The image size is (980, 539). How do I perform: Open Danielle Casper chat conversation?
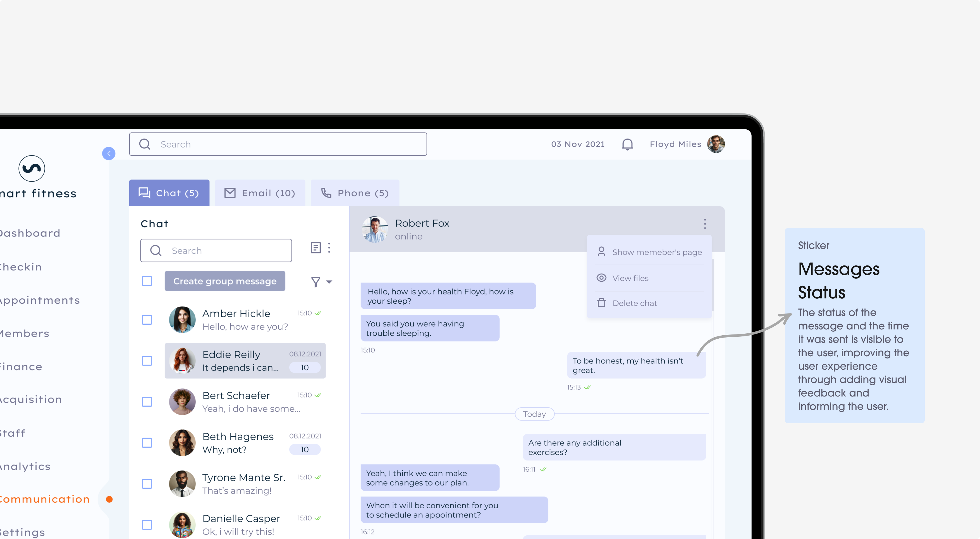click(x=245, y=524)
